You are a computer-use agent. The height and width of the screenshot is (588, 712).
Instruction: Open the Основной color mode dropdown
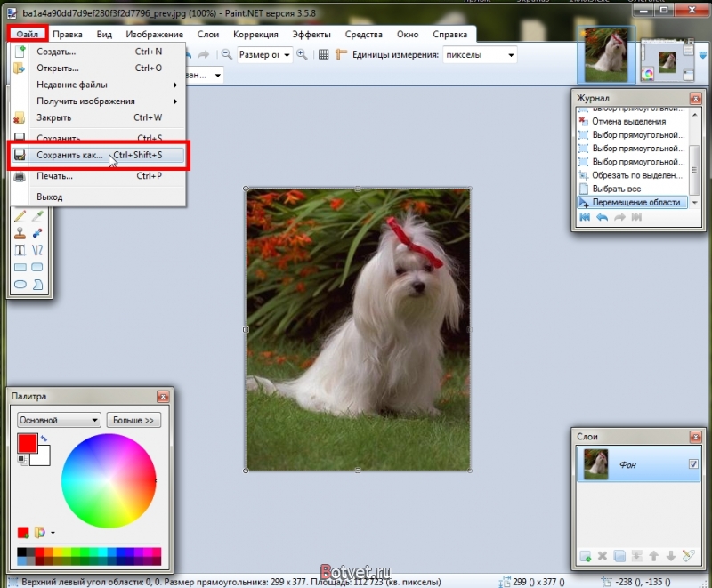[59, 420]
